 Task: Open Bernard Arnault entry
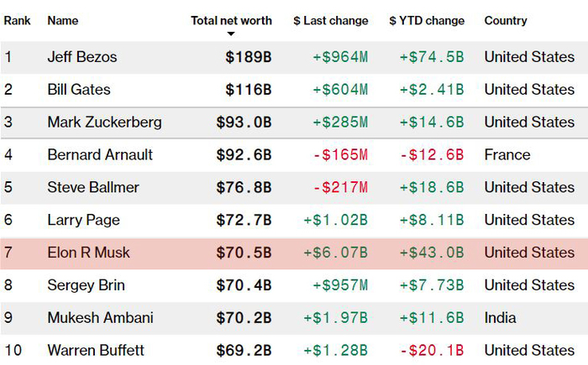click(100, 155)
